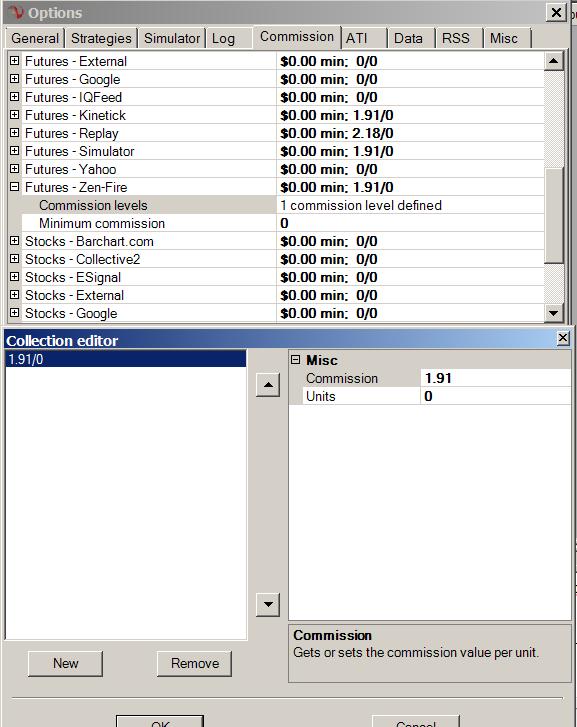Select the Futures - Replay row label

(72, 133)
